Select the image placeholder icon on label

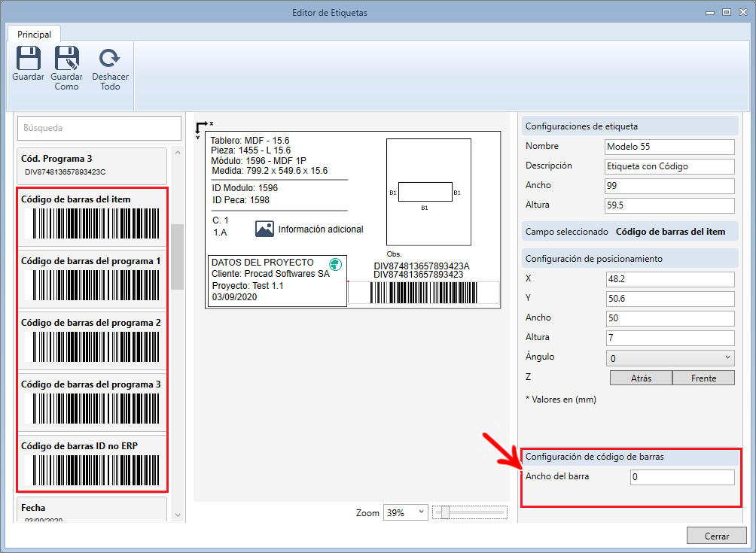point(264,229)
